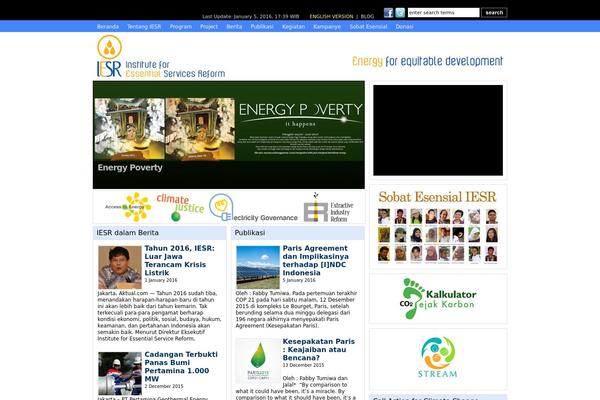Open the Kampanye menu
600x400 pixels.
[x=327, y=26]
